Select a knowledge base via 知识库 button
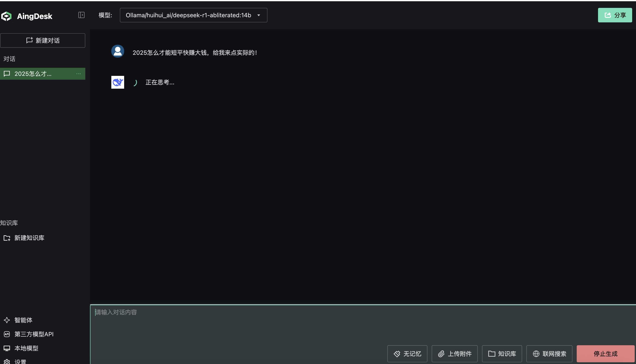The height and width of the screenshot is (364, 636). click(502, 354)
